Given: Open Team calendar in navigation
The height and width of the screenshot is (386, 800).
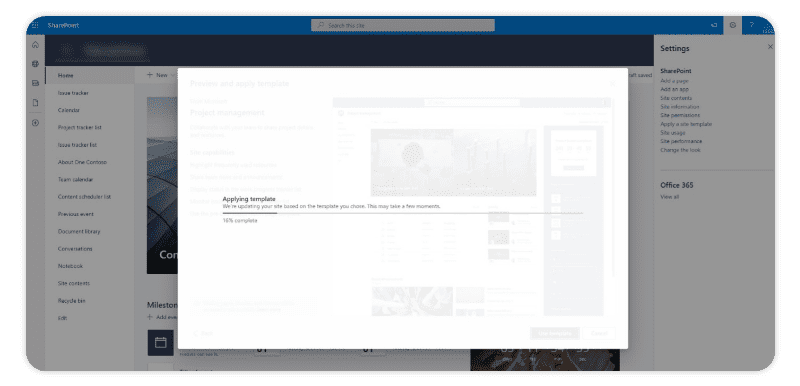Looking at the screenshot, I should point(76,179).
